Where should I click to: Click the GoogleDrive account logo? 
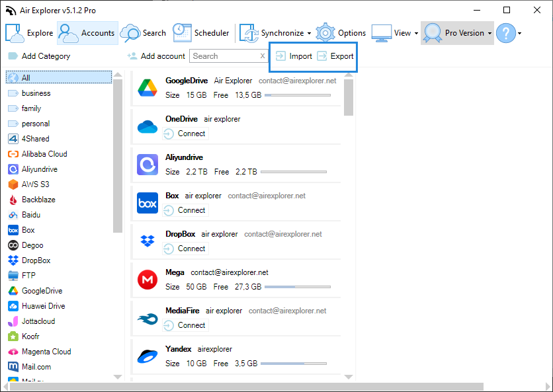click(x=148, y=88)
